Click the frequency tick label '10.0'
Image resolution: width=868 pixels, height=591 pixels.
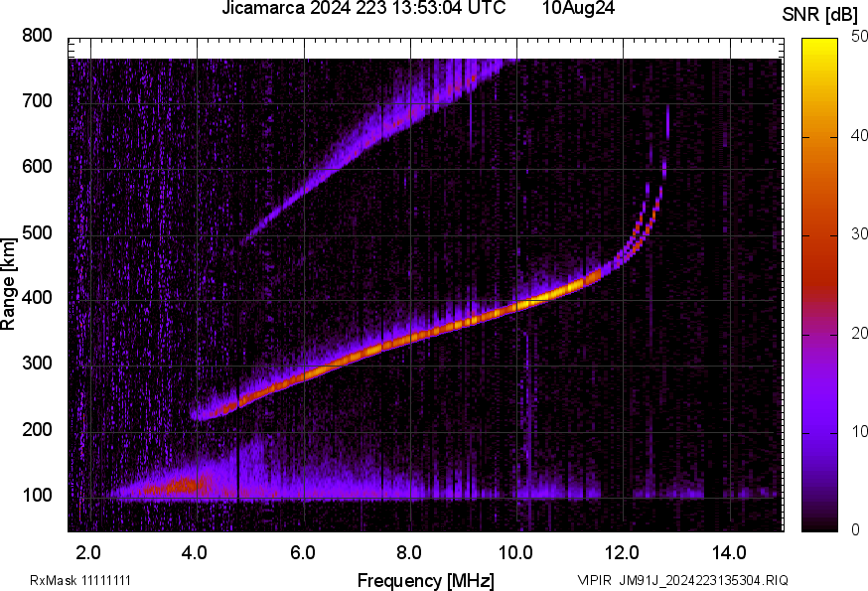click(x=515, y=553)
